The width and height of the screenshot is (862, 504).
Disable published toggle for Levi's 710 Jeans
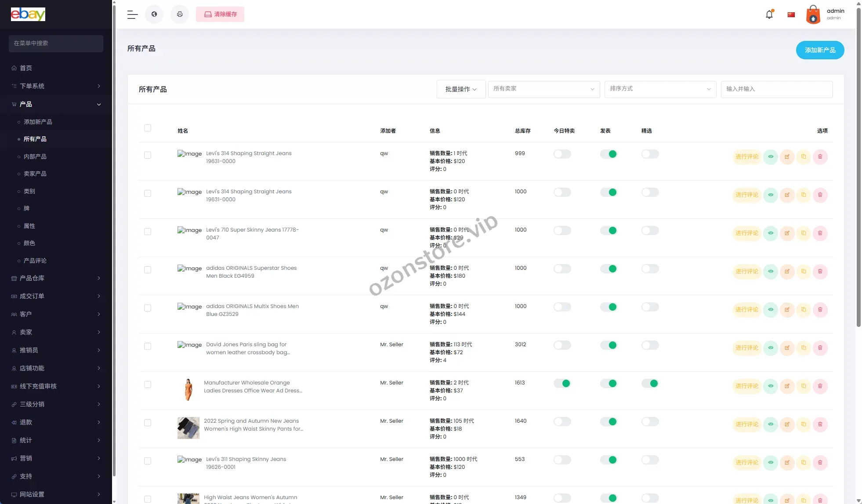pos(608,231)
